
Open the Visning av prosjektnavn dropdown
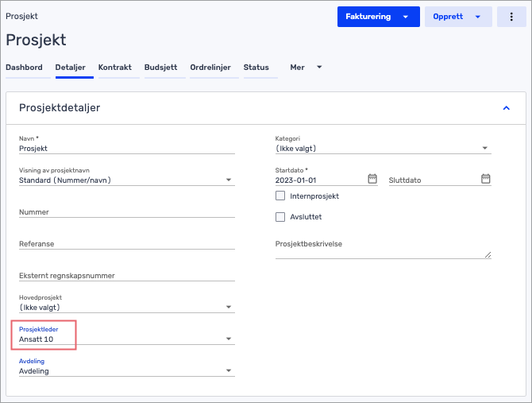(x=127, y=180)
